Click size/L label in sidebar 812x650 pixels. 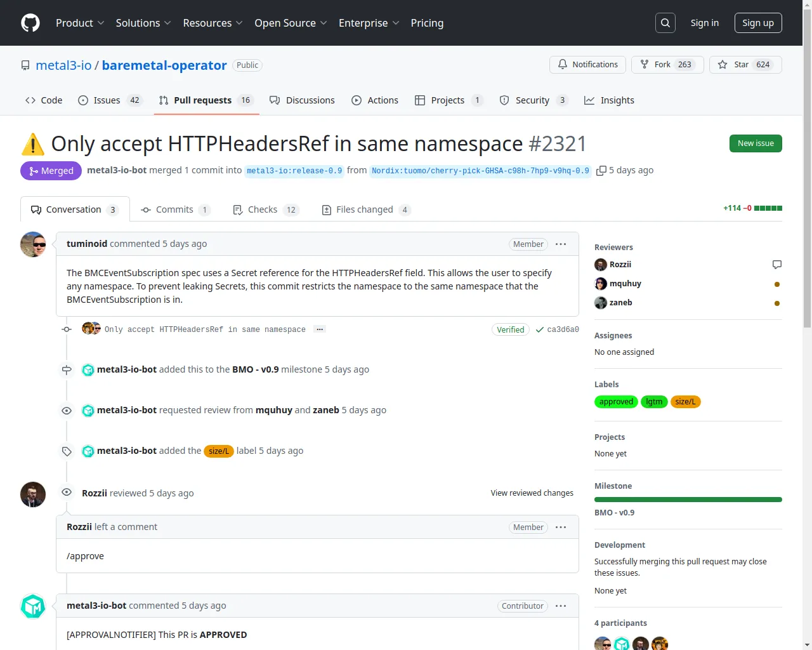(x=685, y=402)
